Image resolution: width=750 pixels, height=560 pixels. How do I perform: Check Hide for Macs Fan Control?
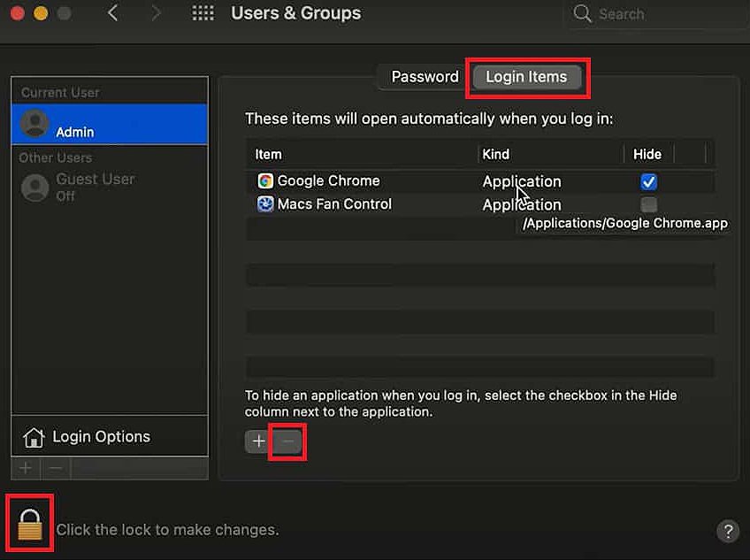click(x=648, y=205)
